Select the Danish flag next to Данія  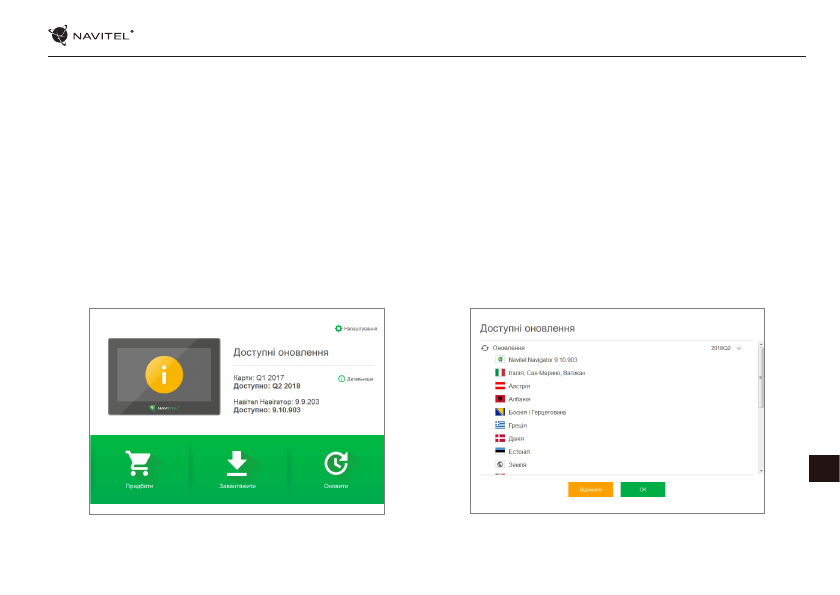(x=500, y=438)
